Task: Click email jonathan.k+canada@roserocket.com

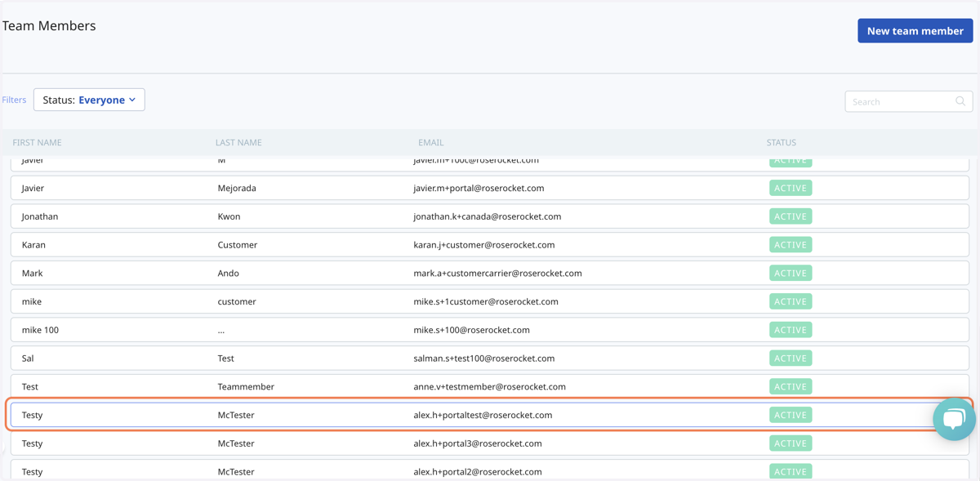Action: (488, 216)
